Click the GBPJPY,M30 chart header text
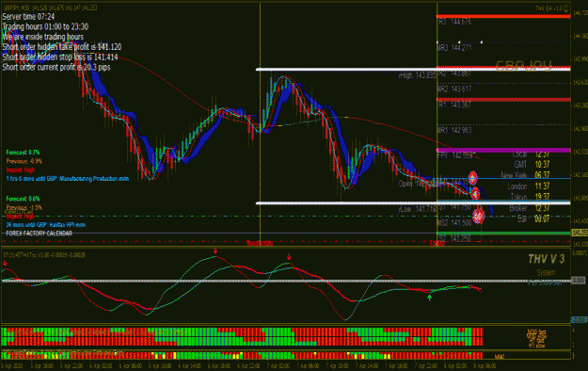 point(50,8)
